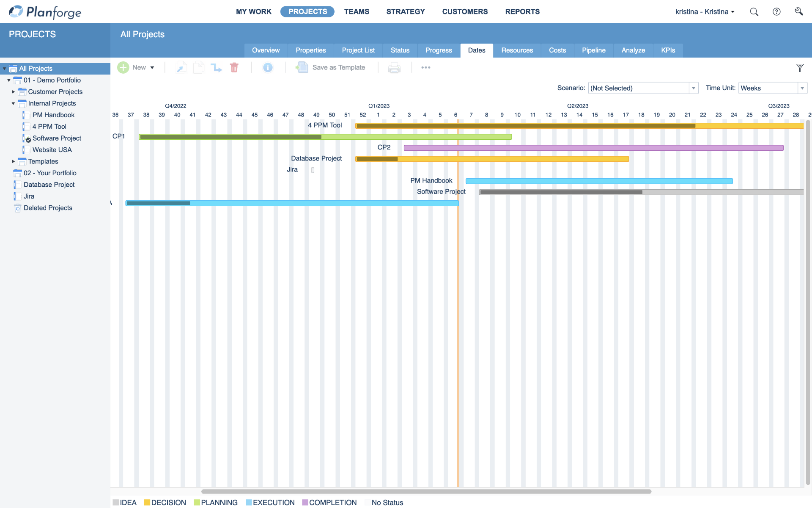Expand the Templates folder

coord(13,161)
